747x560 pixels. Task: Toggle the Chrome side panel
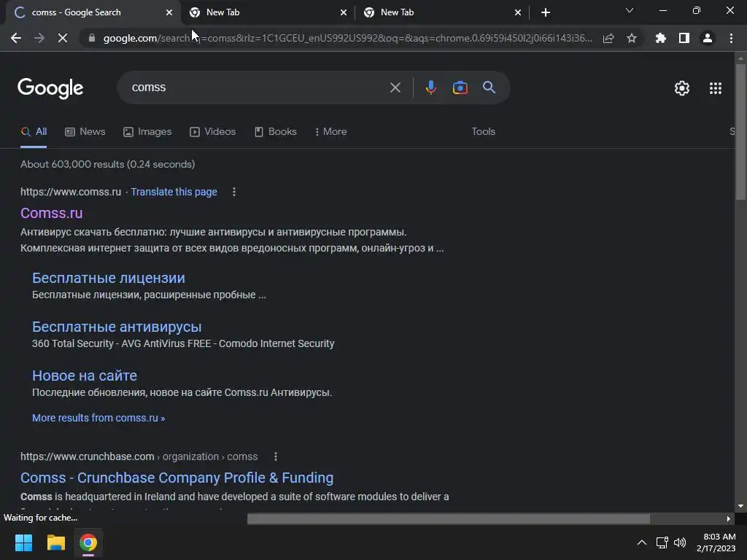click(x=684, y=38)
